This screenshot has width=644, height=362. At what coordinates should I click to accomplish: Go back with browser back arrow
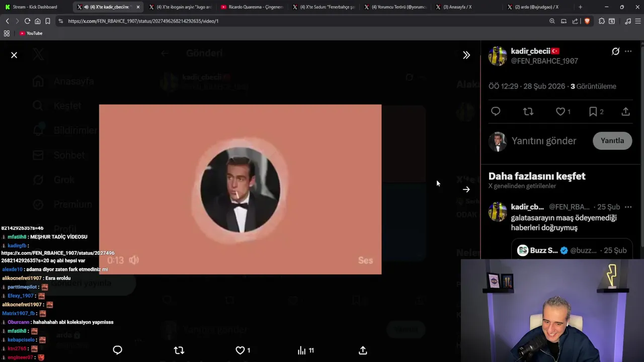click(7, 21)
